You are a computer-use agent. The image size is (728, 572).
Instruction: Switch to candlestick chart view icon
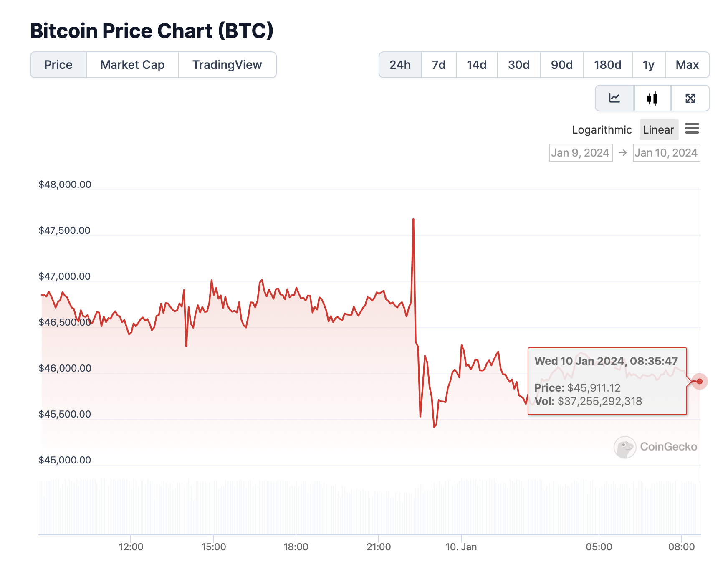point(652,98)
